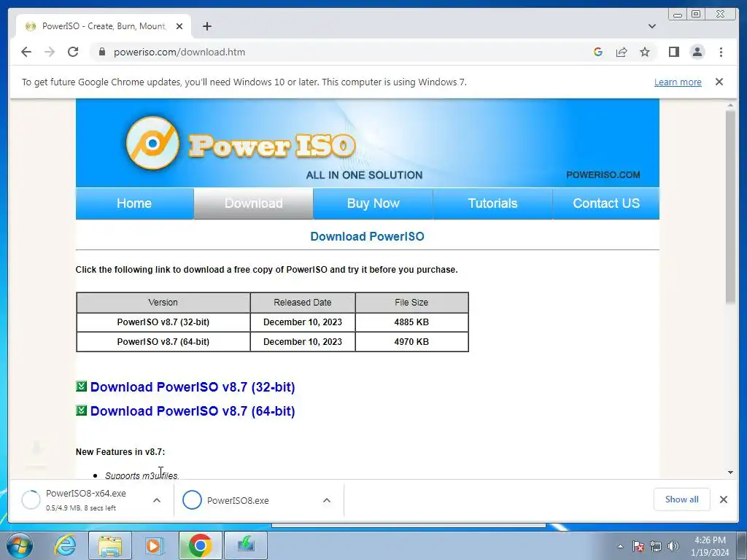Viewport: 747px width, 560px height.
Task: Click the Released Date column header
Action: (303, 303)
